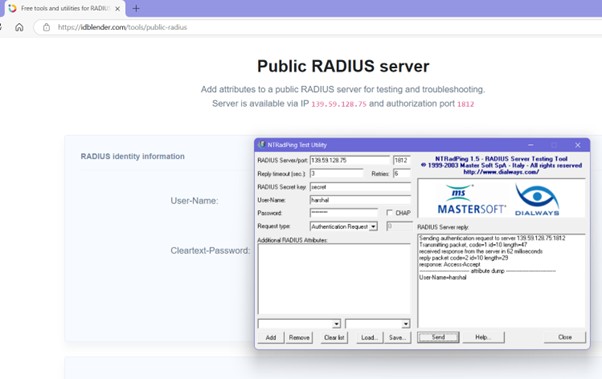The height and width of the screenshot is (379, 602).
Task: Open the www.dialways.com link
Action: click(x=501, y=172)
